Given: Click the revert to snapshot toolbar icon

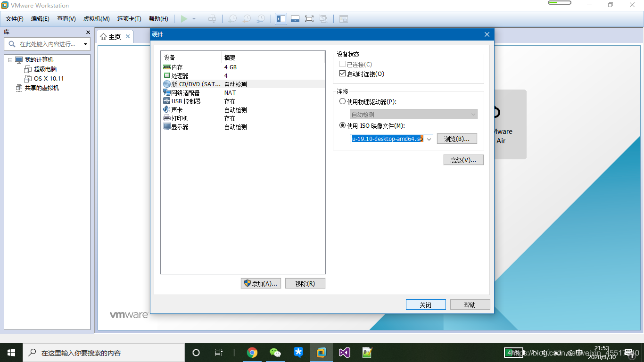Looking at the screenshot, I should [247, 19].
